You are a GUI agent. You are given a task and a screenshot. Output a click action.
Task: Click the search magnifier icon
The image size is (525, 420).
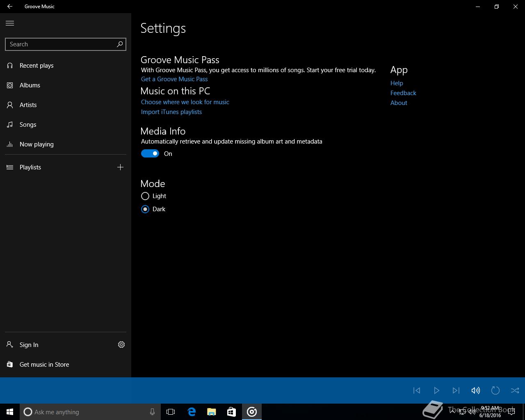tap(120, 44)
